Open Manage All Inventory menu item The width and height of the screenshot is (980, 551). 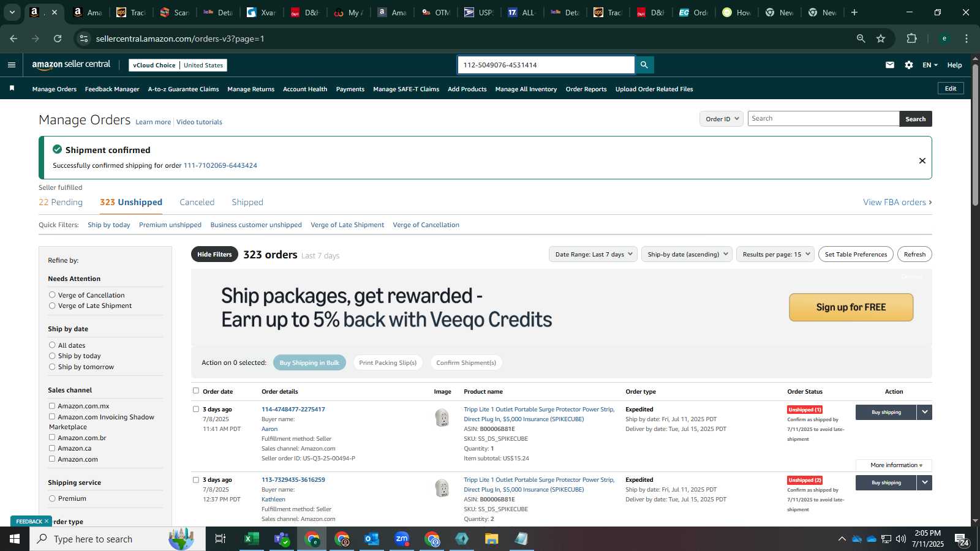point(526,89)
